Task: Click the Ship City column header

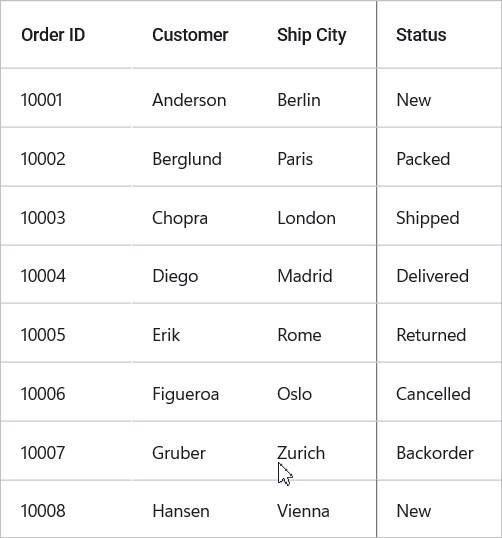Action: pyautogui.click(x=316, y=35)
